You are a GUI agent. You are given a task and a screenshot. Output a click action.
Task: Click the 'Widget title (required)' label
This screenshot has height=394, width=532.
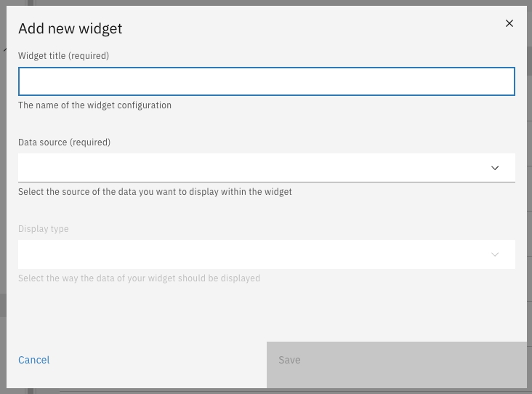click(x=63, y=56)
